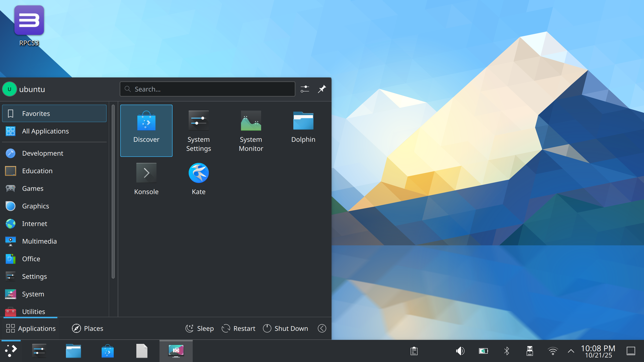Image resolution: width=644 pixels, height=362 pixels.
Task: Shut down the computer
Action: tap(285, 328)
